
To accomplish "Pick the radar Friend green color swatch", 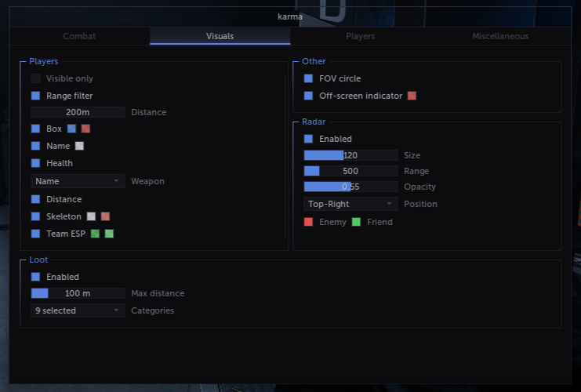I will pyautogui.click(x=356, y=222).
